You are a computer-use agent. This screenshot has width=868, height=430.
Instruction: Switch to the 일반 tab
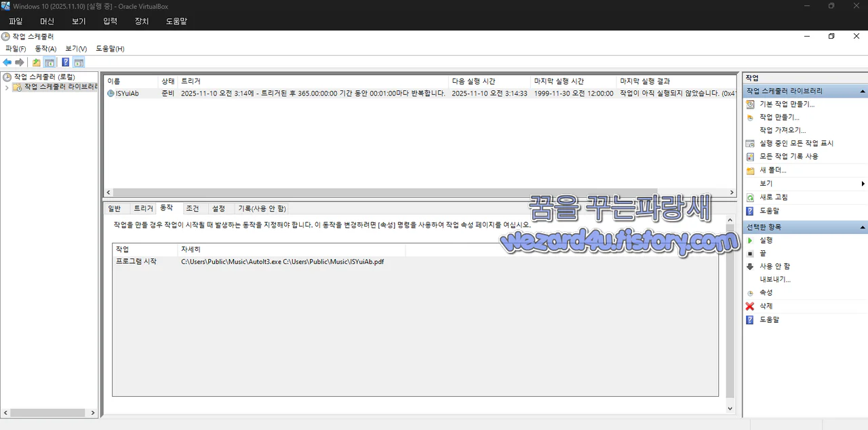[x=115, y=209]
